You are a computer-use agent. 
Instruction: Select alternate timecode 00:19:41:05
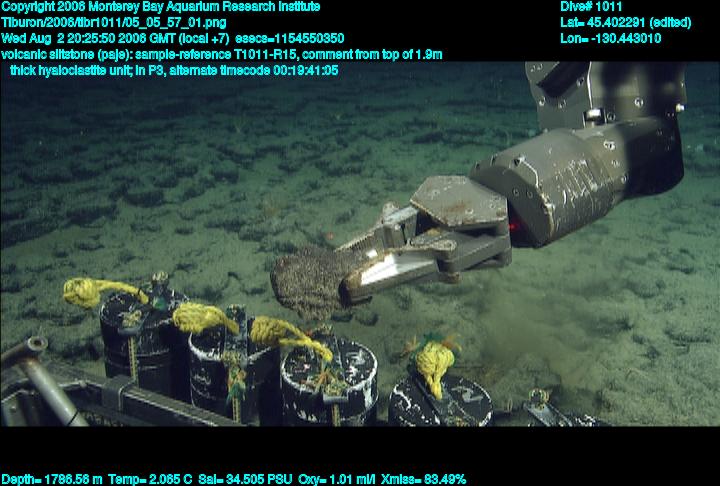click(x=254, y=71)
